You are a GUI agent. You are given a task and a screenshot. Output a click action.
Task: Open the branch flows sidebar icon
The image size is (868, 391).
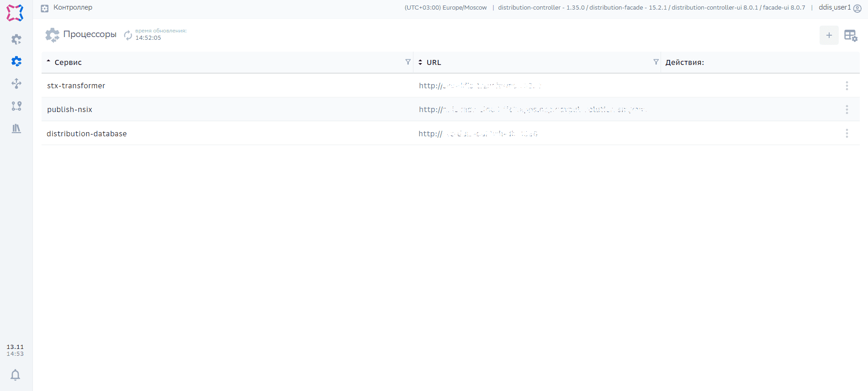[16, 106]
